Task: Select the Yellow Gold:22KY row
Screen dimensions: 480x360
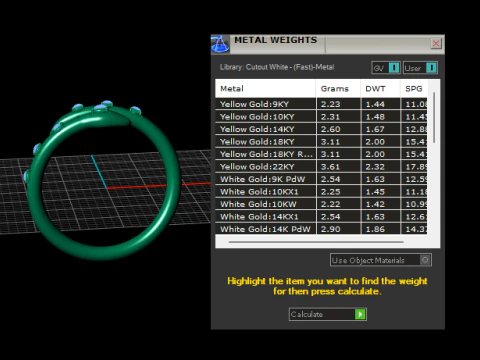Action: pyautogui.click(x=321, y=167)
